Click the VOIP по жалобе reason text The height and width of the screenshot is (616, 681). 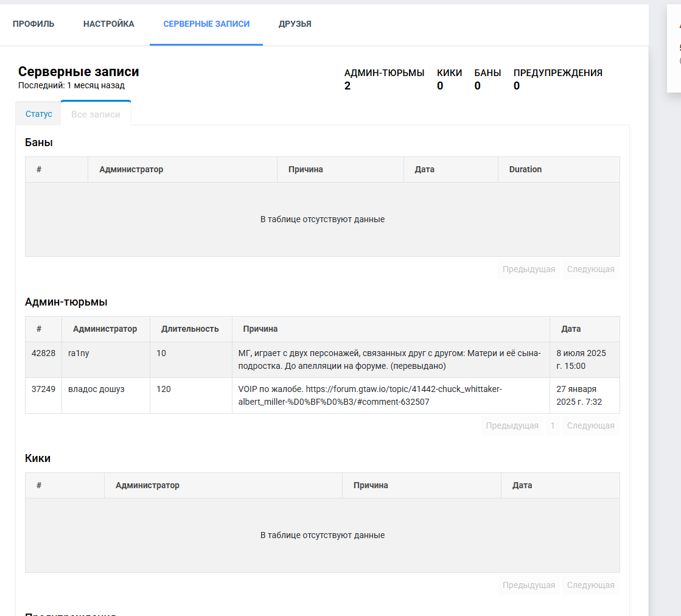coord(370,395)
